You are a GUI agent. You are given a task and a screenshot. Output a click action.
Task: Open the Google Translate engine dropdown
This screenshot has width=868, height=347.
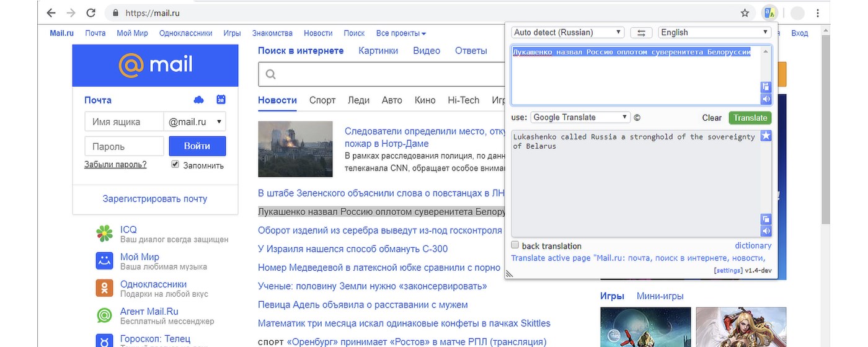pos(580,117)
